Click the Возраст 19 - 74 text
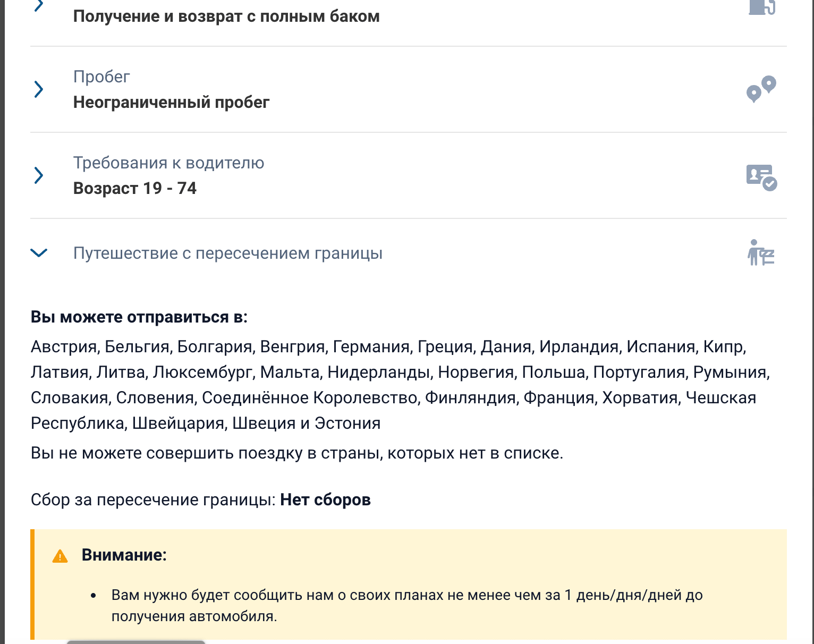Screen dimensions: 814x644 (134, 188)
